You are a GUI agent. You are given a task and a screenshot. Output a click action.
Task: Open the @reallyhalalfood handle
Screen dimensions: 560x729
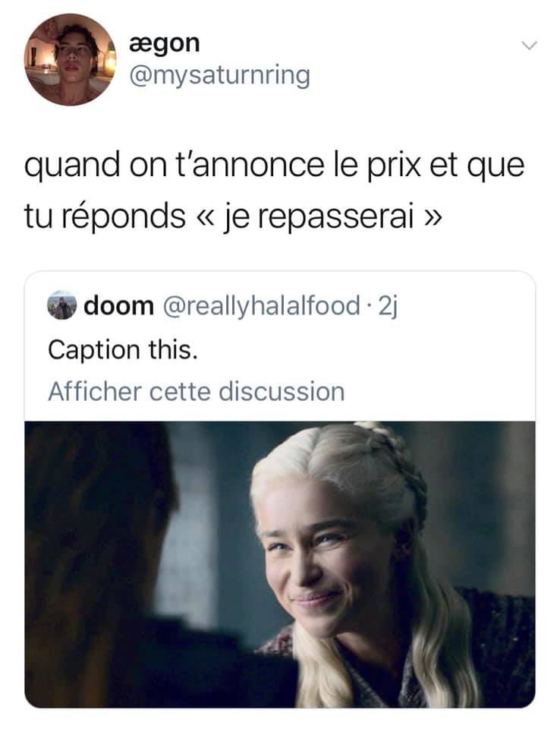[261, 305]
